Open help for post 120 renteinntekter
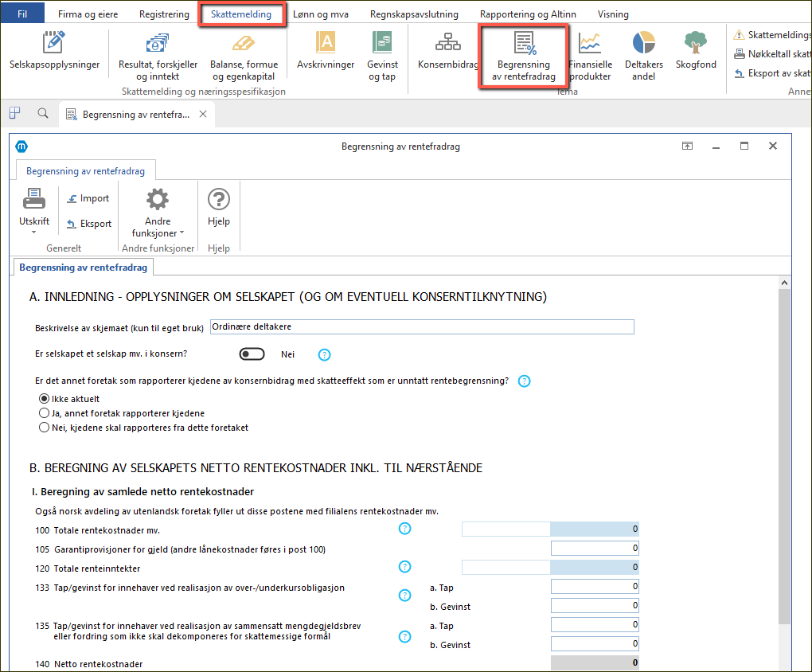 [405, 567]
